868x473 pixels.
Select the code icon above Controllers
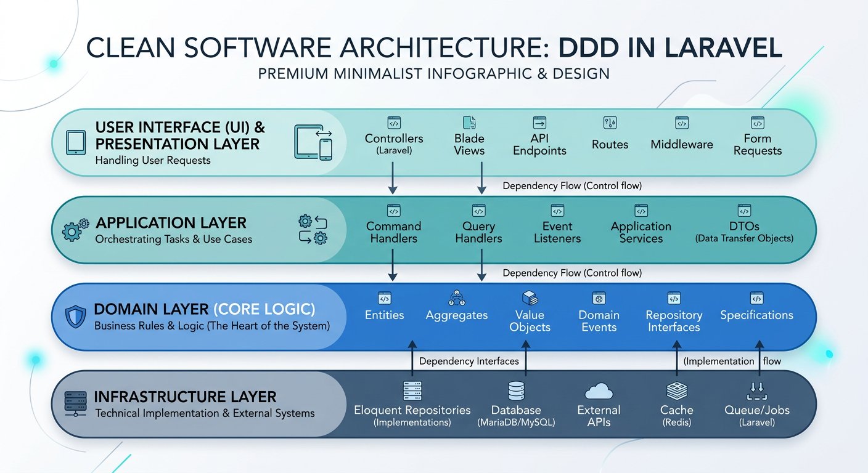(394, 123)
